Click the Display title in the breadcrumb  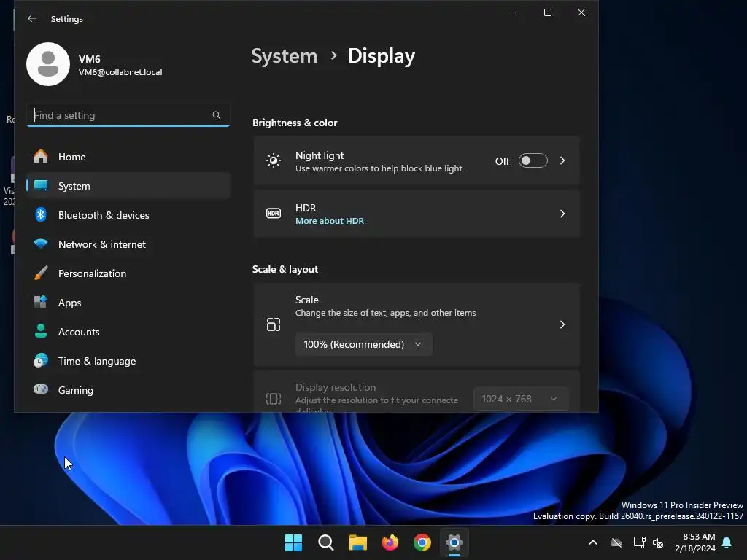(382, 56)
